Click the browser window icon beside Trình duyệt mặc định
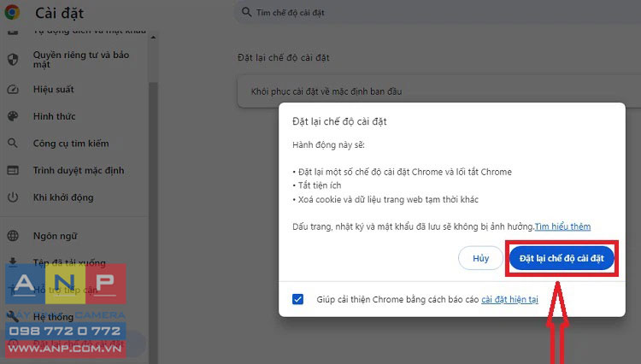641x364 pixels. pyautogui.click(x=13, y=170)
